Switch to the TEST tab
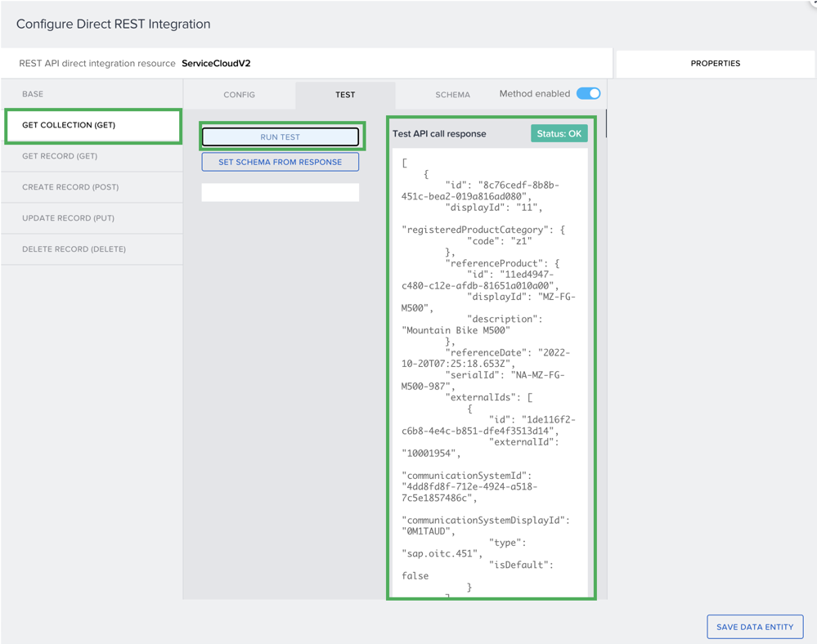Screen dimensions: 817x644 tap(345, 95)
